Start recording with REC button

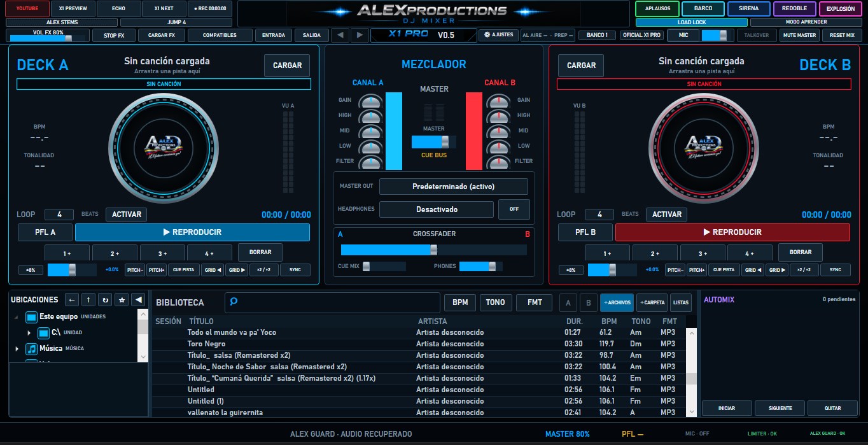(209, 9)
